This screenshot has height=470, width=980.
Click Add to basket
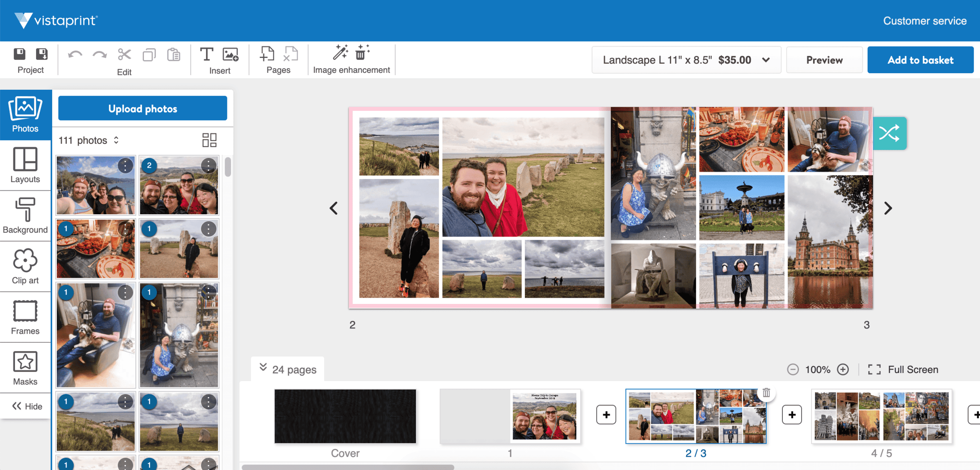coord(920,60)
